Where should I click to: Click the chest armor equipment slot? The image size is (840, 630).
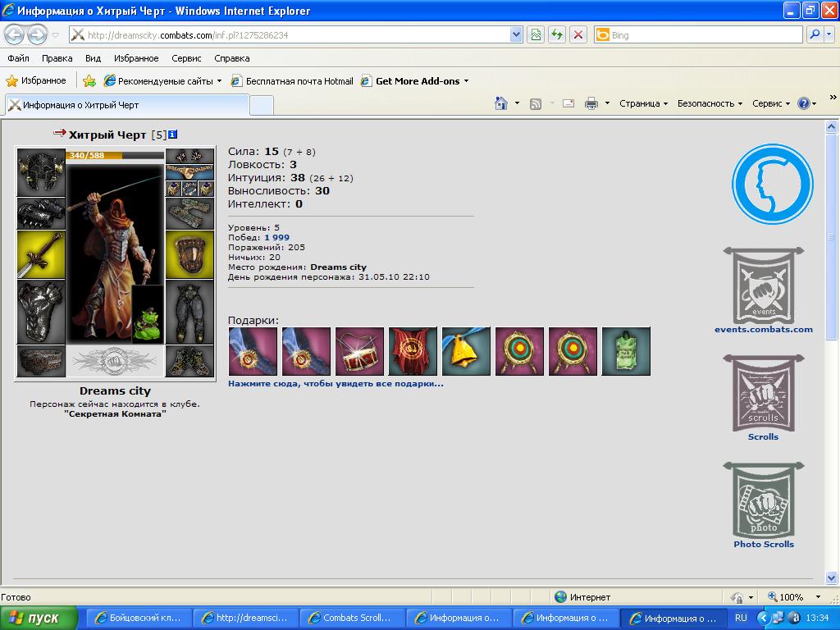pyautogui.click(x=41, y=312)
